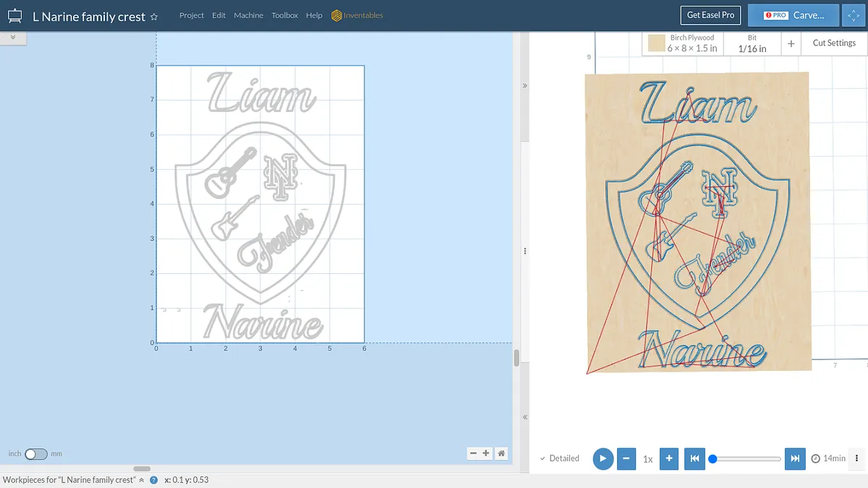
Task: Increase simulation speed with the plus button
Action: pos(669,458)
